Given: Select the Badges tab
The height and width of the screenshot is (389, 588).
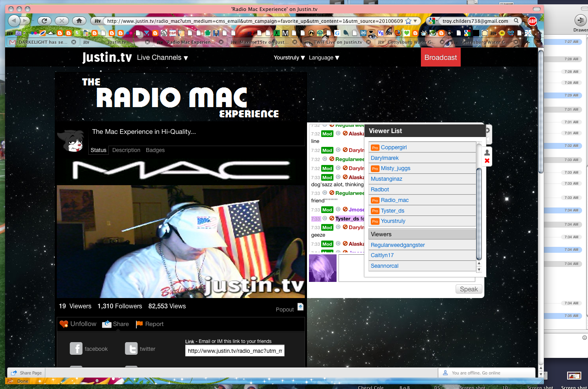Looking at the screenshot, I should pyautogui.click(x=155, y=150).
